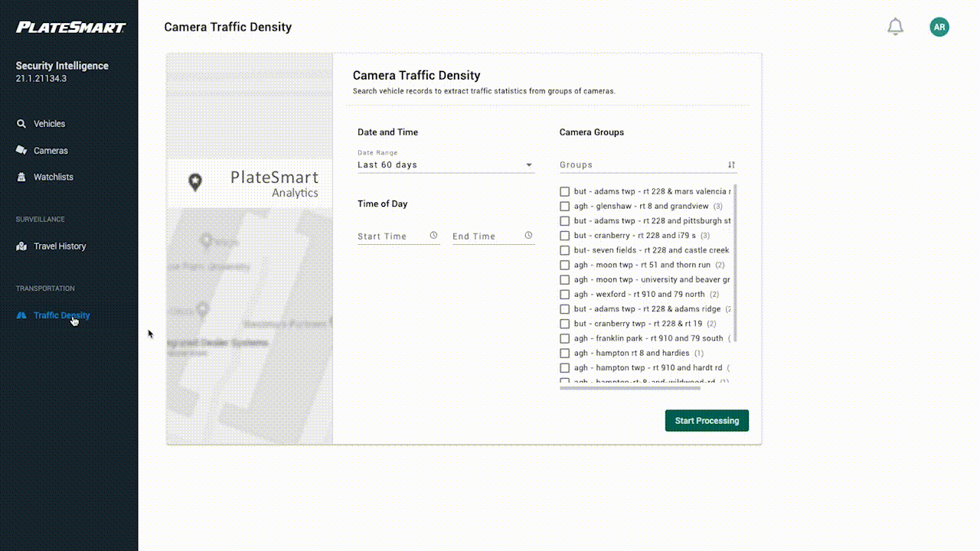Open the notifications bell

tap(895, 27)
